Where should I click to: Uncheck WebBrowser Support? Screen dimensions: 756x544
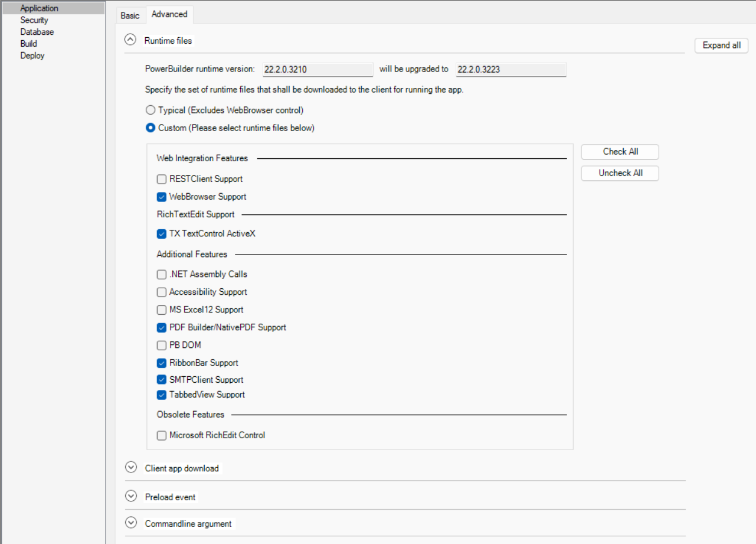coord(162,197)
